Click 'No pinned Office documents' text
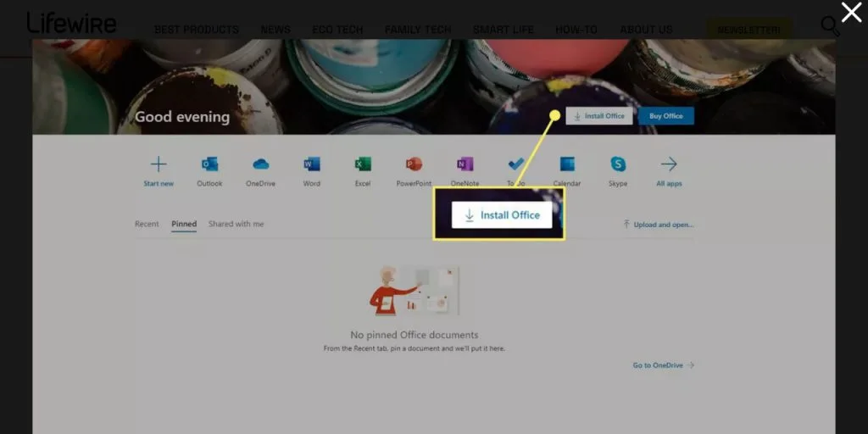Screen dimensions: 868x434 pos(414,335)
